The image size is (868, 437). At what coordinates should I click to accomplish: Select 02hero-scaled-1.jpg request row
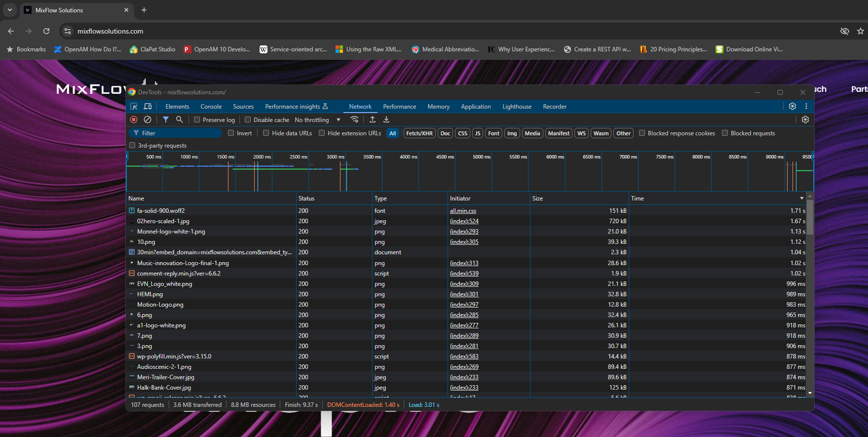point(466,221)
